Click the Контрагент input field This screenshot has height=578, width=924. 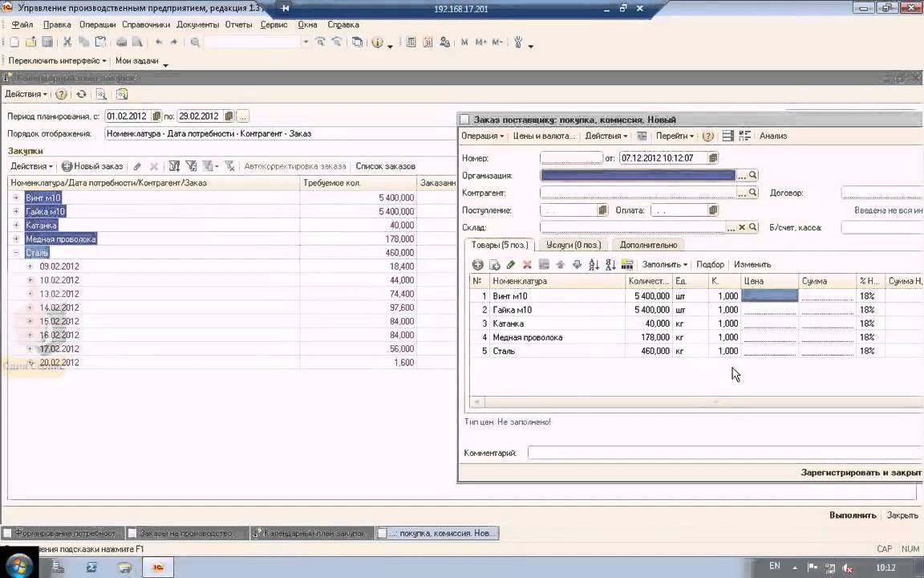click(x=638, y=193)
